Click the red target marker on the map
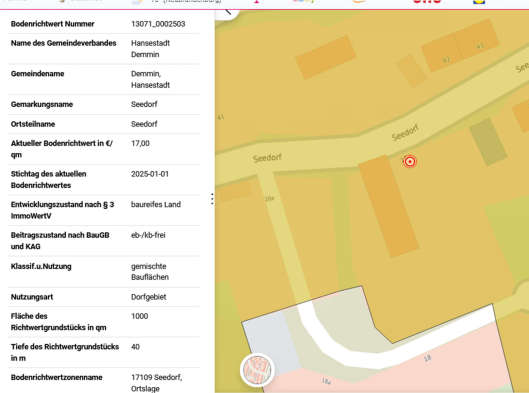The image size is (529, 393). [x=410, y=162]
